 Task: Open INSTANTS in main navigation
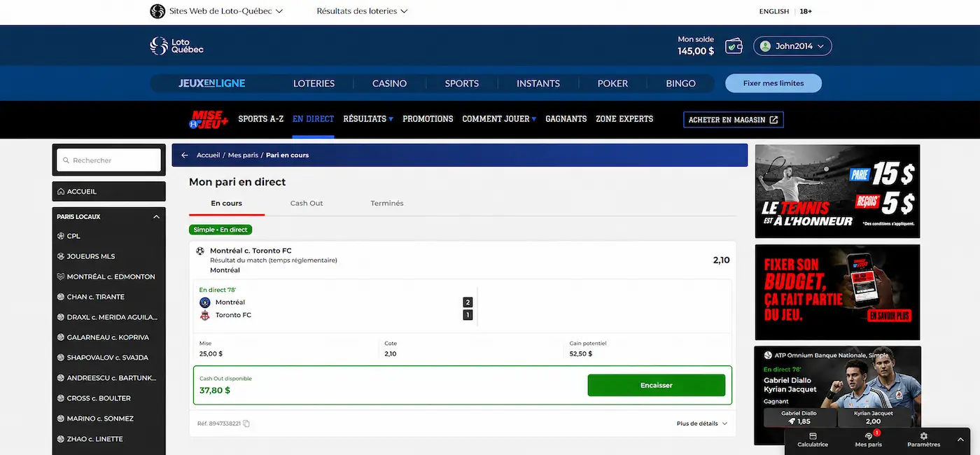538,83
